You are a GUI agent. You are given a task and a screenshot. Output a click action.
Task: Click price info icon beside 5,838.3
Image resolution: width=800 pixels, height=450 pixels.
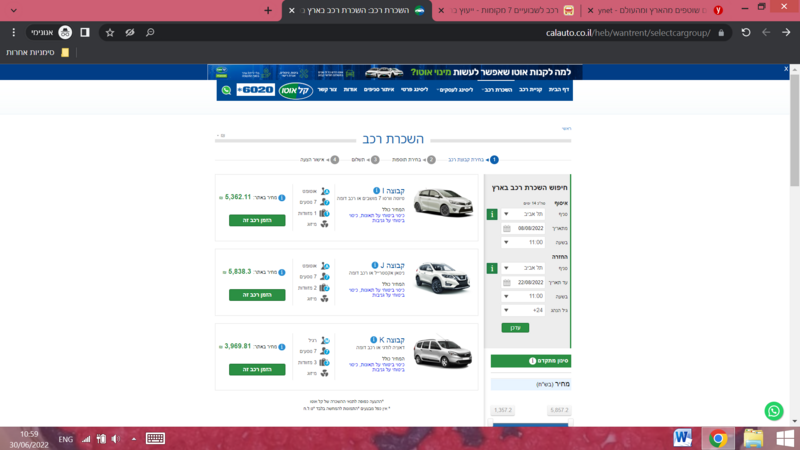pyautogui.click(x=282, y=272)
